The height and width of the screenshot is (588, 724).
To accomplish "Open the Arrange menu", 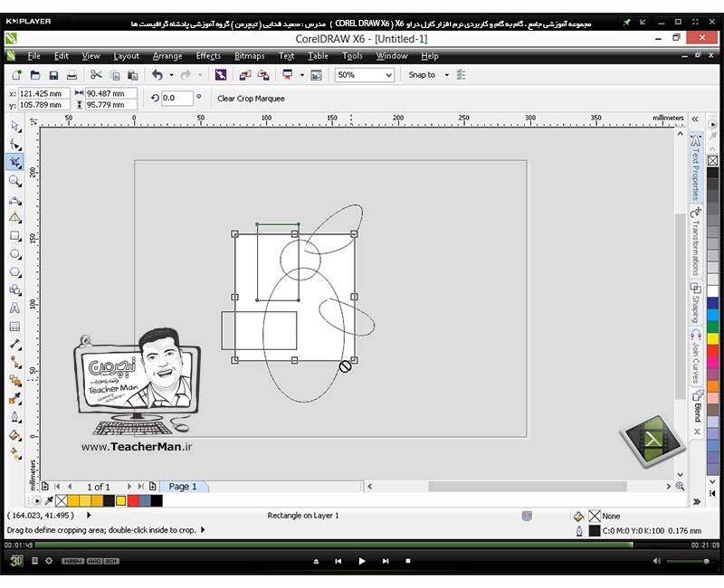I will [167, 56].
